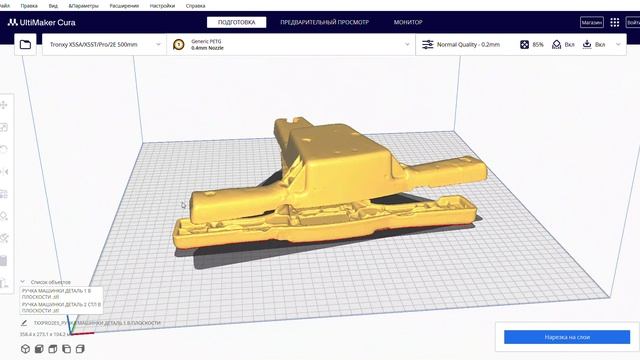Click the sign-in button at top right

click(633, 22)
